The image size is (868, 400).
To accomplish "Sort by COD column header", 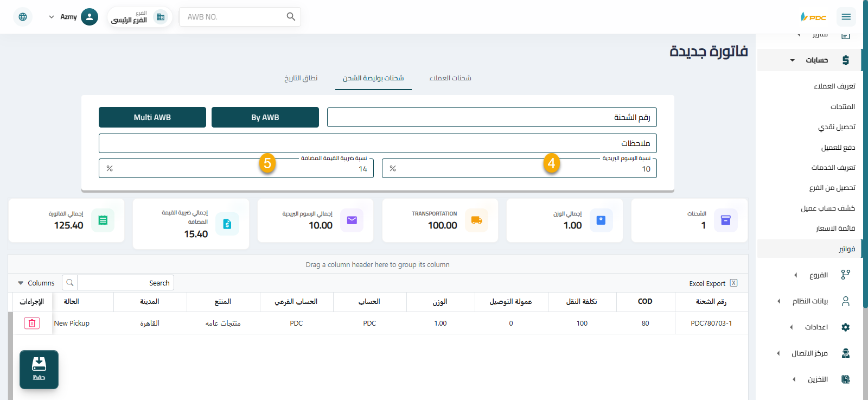I will [645, 302].
